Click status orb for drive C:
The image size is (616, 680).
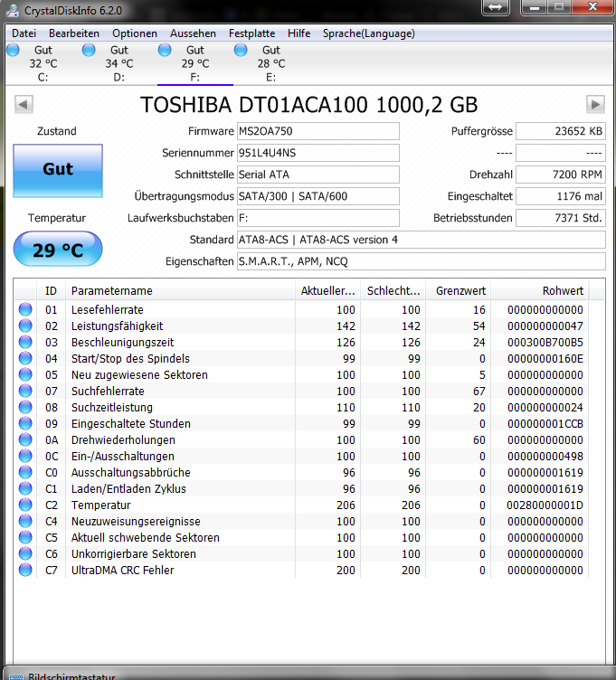pyautogui.click(x=13, y=51)
